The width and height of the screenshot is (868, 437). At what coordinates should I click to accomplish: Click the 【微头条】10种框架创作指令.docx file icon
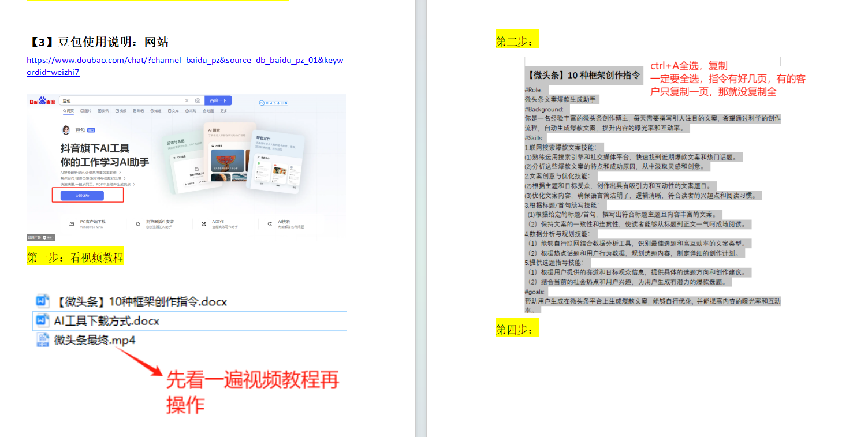coord(42,301)
